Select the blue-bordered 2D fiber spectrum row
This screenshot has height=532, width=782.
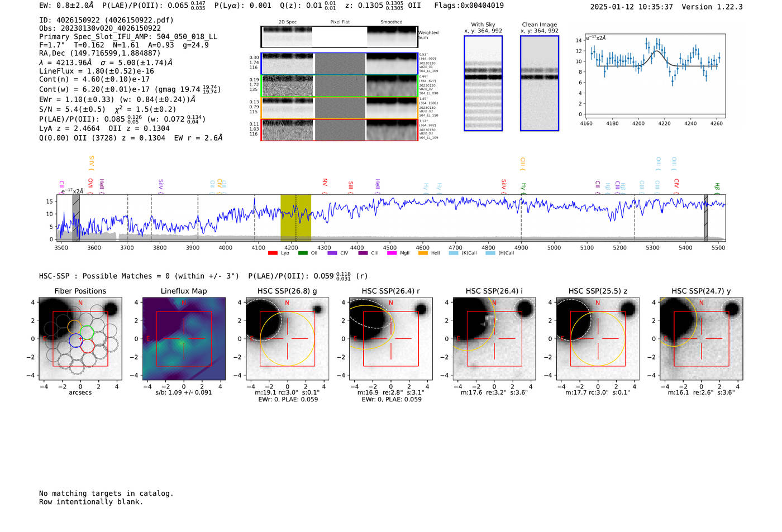tap(339, 64)
